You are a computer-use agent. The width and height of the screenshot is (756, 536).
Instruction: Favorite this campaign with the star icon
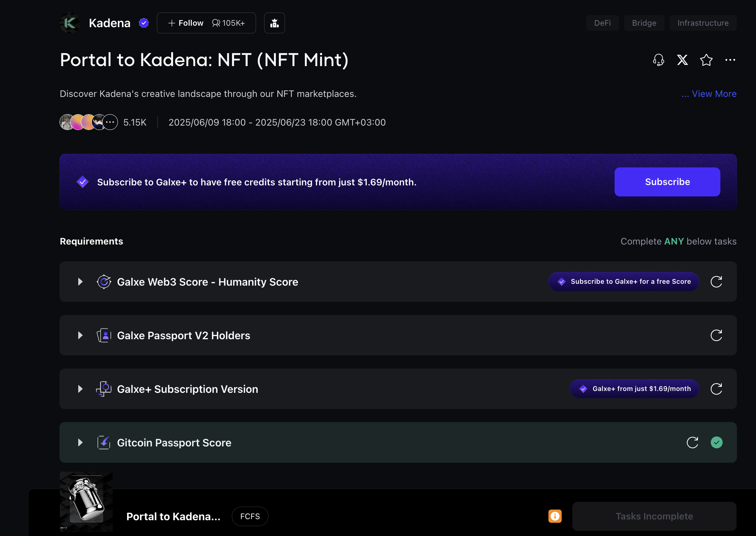(x=706, y=60)
